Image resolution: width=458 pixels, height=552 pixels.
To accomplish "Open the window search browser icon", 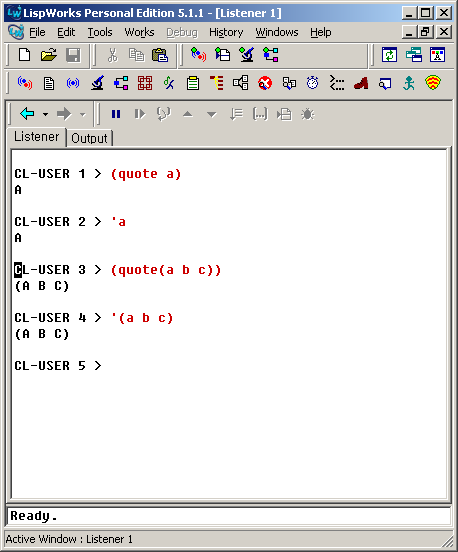I will 385,83.
